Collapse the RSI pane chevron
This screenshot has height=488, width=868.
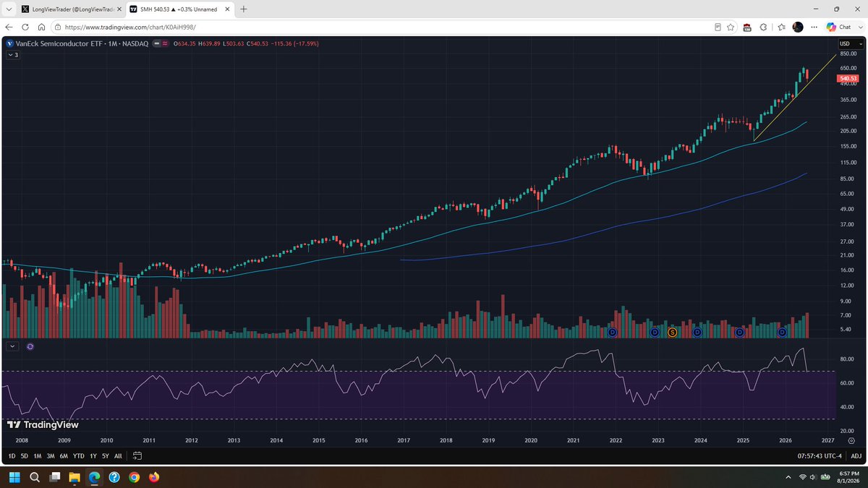[x=12, y=346]
